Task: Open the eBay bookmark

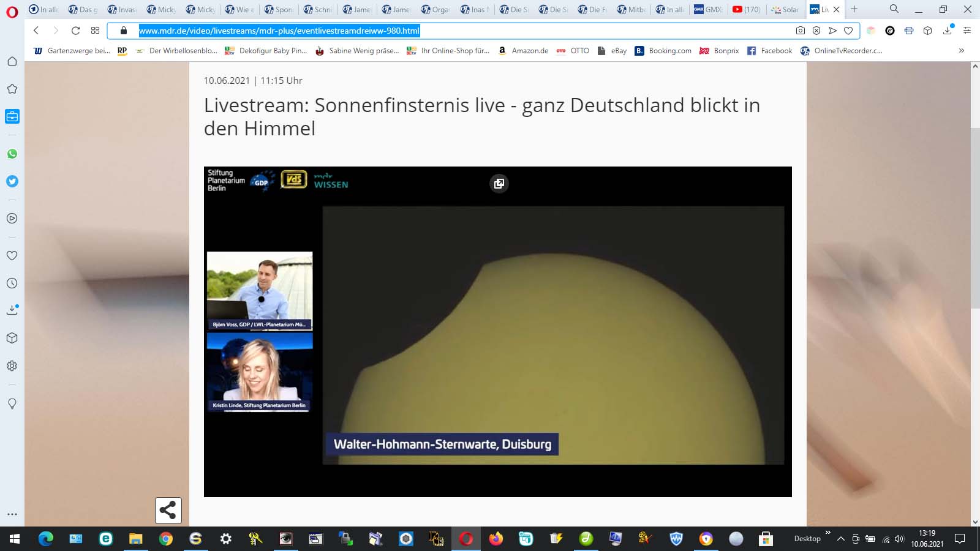Action: tap(612, 51)
